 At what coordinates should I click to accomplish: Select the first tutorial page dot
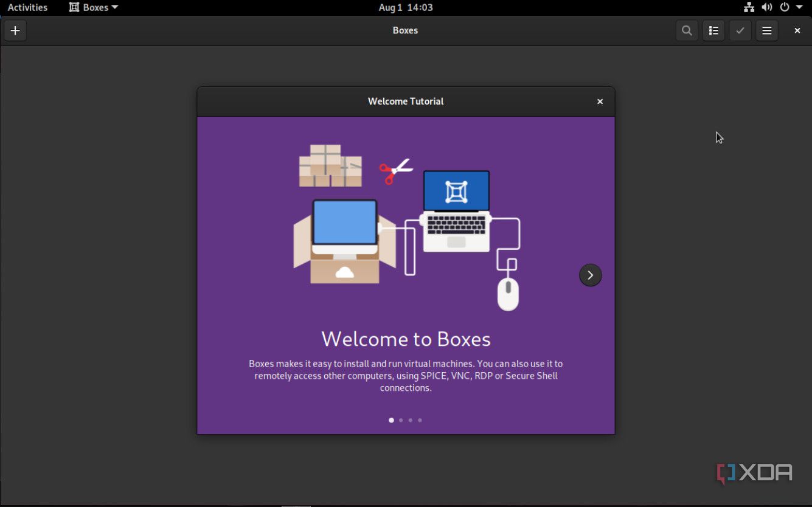tap(391, 420)
